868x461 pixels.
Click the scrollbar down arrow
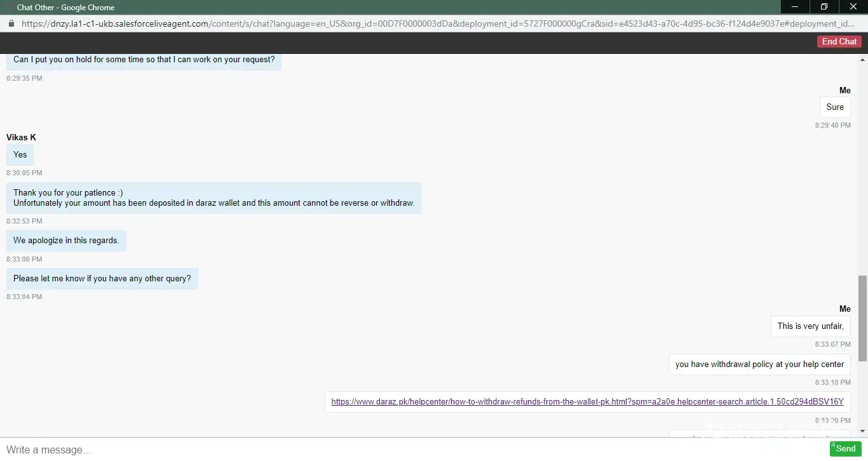click(862, 432)
